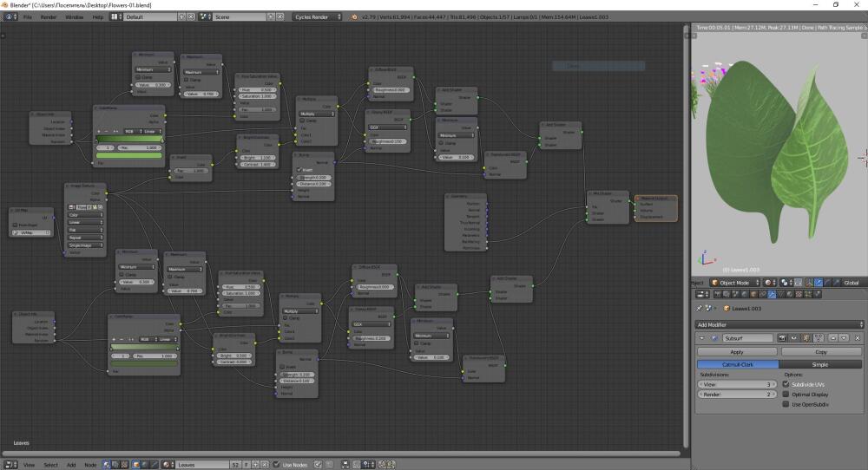Image resolution: width=868 pixels, height=470 pixels.
Task: Click the Subsurf modifier name field
Action: pyautogui.click(x=747, y=338)
